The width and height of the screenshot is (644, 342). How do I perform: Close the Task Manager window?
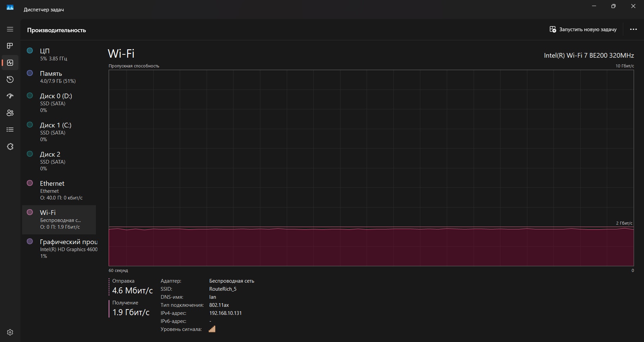(x=633, y=6)
